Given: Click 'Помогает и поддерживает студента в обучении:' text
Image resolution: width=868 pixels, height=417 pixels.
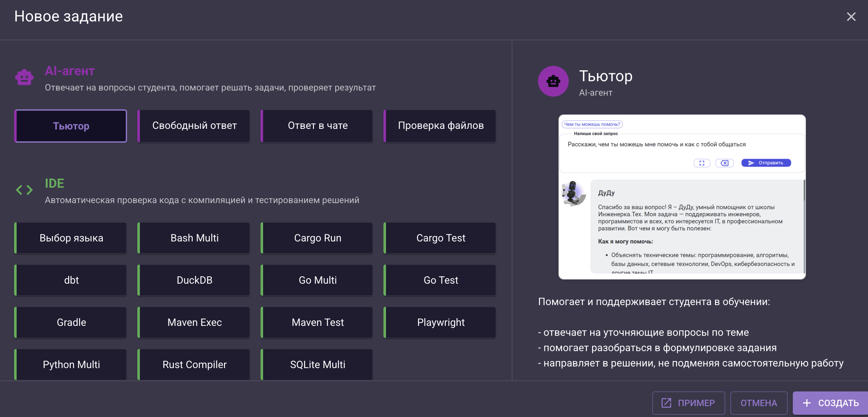Looking at the screenshot, I should tap(654, 302).
